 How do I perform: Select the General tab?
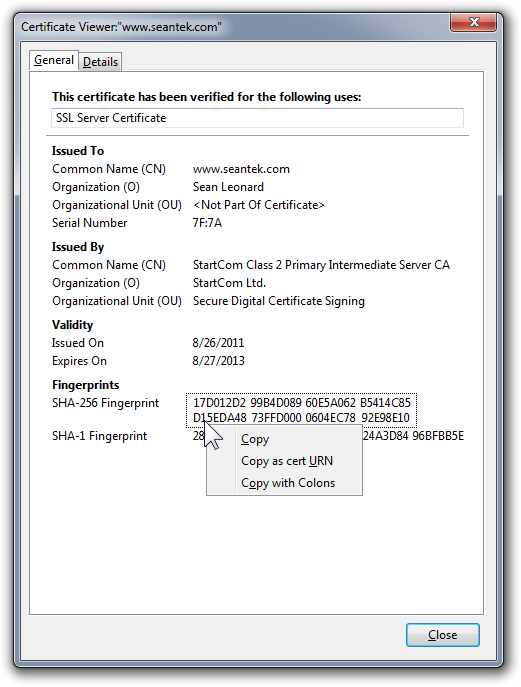click(x=54, y=60)
